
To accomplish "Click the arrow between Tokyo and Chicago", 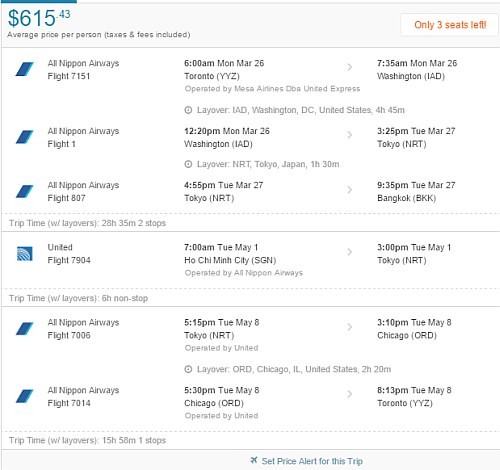I will [349, 327].
